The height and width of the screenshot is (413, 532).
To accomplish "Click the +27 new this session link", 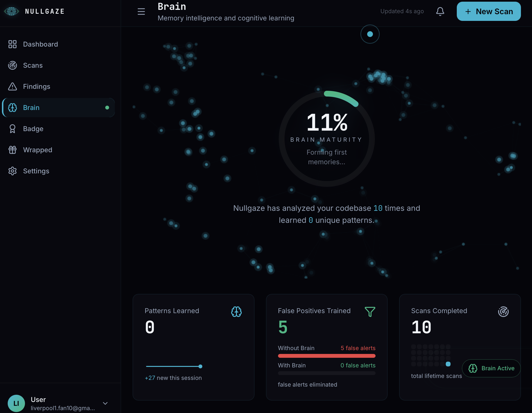I will click(173, 378).
